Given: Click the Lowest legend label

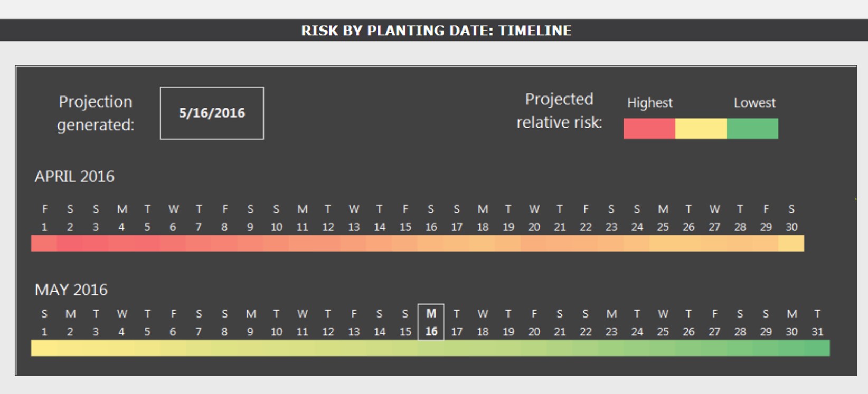Looking at the screenshot, I should coord(754,102).
